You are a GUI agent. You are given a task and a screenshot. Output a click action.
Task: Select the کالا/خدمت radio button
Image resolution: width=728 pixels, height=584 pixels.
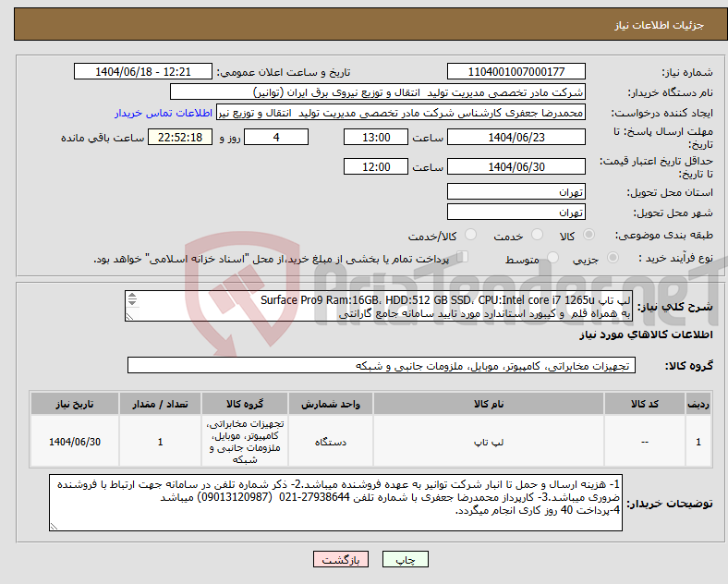(471, 235)
